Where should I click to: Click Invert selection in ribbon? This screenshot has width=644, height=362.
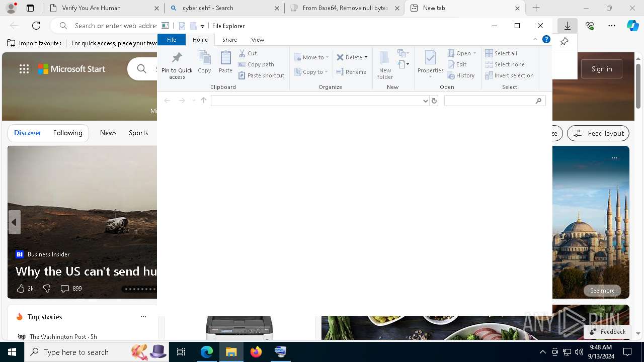click(x=509, y=75)
